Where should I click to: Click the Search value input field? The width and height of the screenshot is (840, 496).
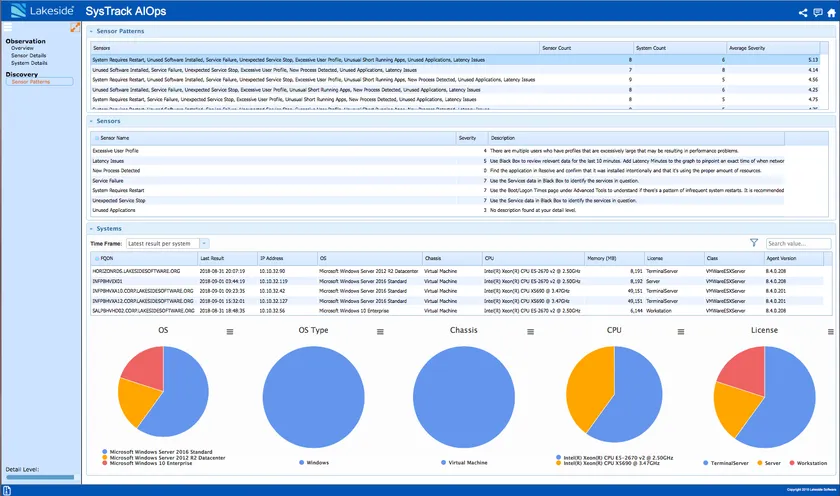(797, 243)
